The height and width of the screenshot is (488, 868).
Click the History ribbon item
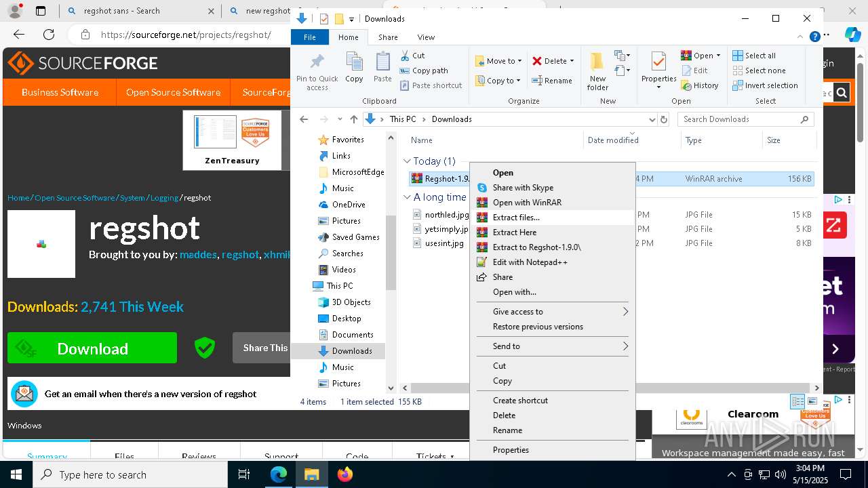pos(699,85)
